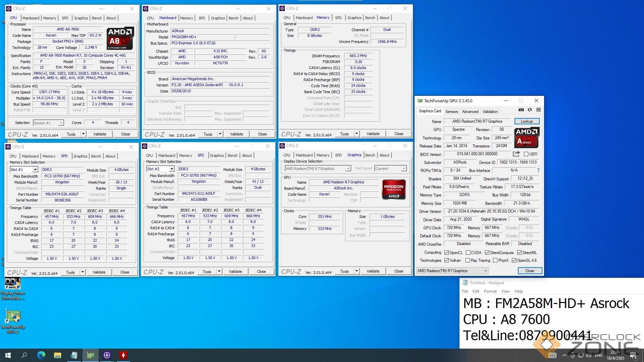Switch to the Sensors tab in GPU-Z
This screenshot has width=644, height=362.
451,112
